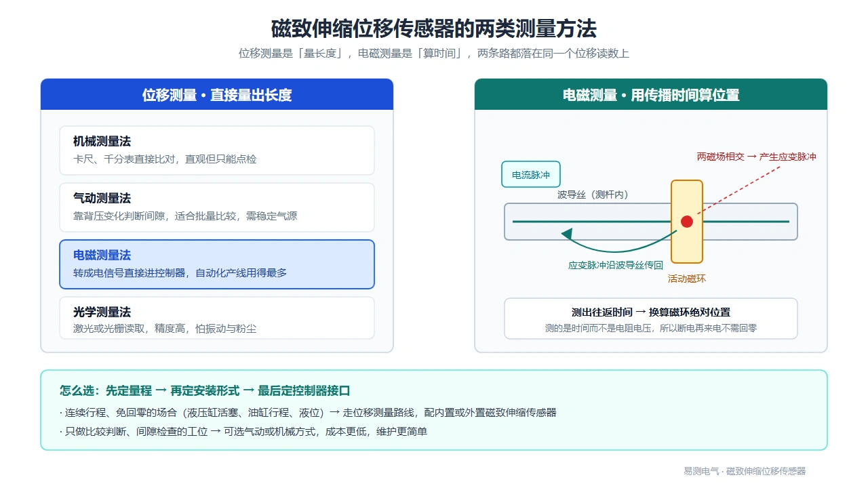Image resolution: width=868 pixels, height=488 pixels.
Task: Click the line "激光或光栅读取，精度高，怕振动与粉尘"
Action: 165,329
